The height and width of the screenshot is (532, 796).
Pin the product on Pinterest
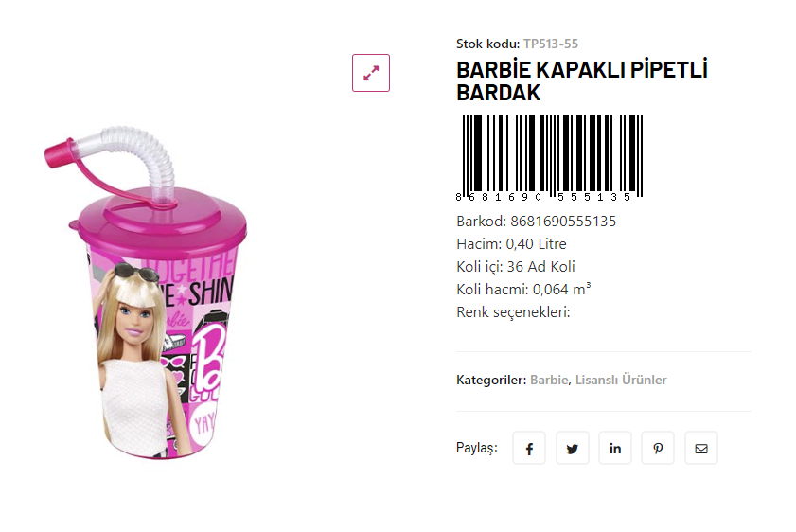(658, 449)
